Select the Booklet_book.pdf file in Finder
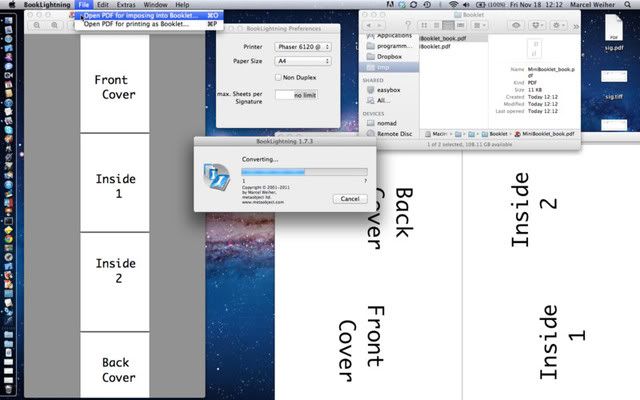The height and width of the screenshot is (400, 640). (453, 38)
